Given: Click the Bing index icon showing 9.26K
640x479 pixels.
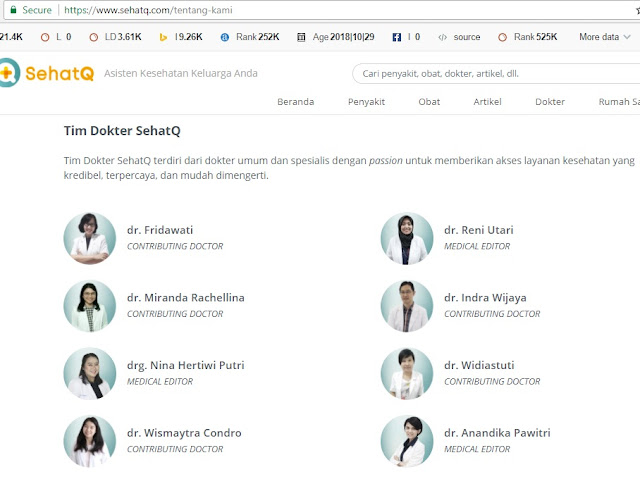Looking at the screenshot, I should tap(163, 37).
